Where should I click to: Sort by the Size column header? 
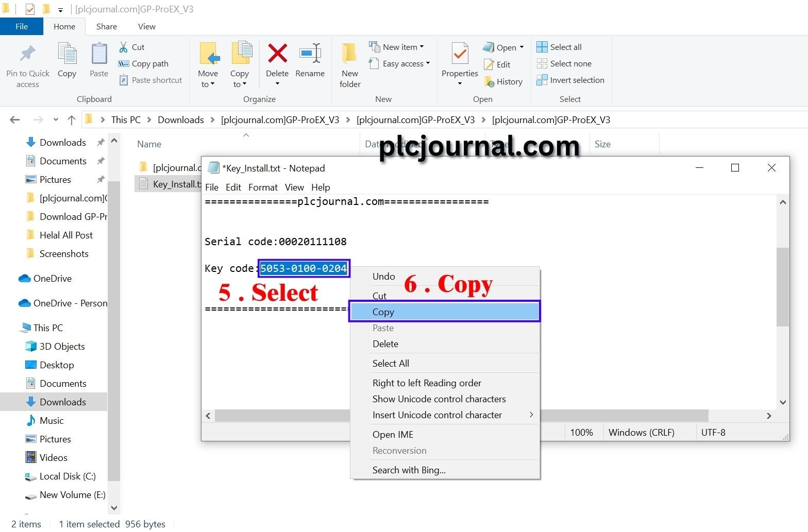(602, 144)
